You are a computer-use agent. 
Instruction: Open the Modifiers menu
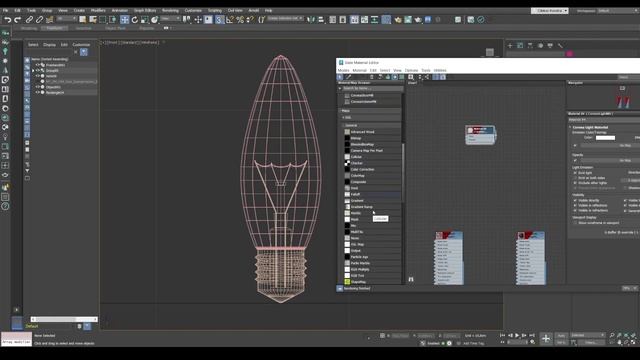(98, 11)
